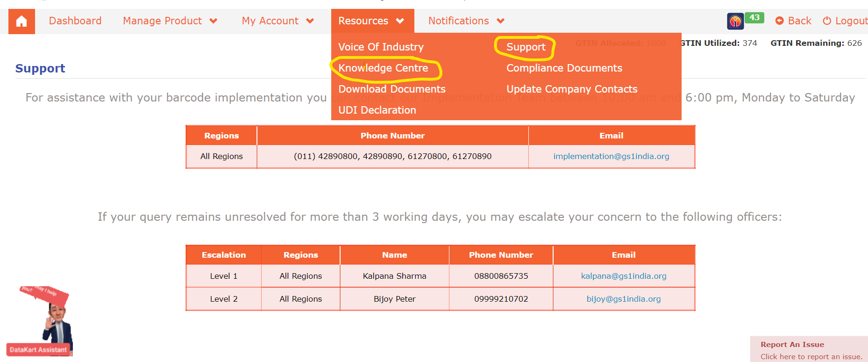Screen dimensions: 868x362
Task: Click the Kalpana Sharma name cell
Action: pos(395,276)
